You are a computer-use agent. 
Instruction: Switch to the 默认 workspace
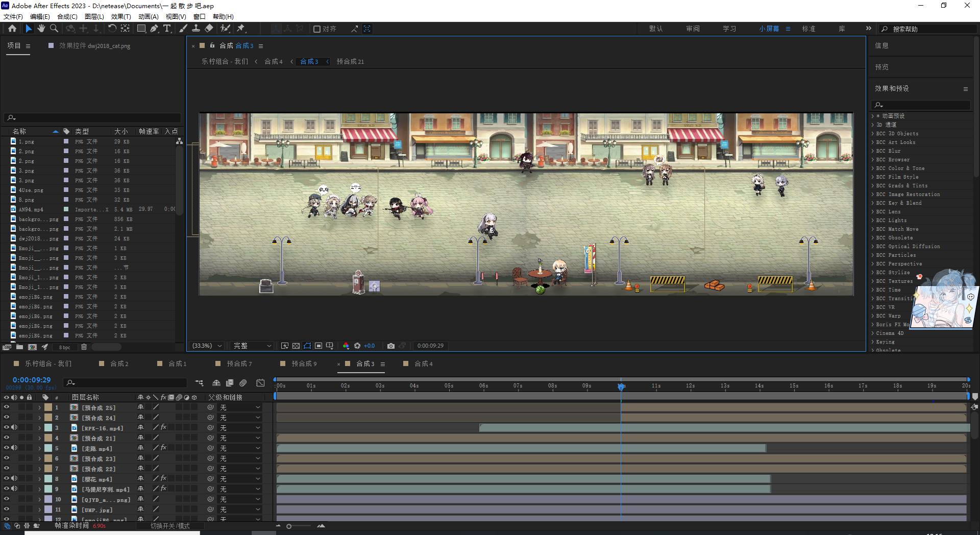pyautogui.click(x=656, y=29)
